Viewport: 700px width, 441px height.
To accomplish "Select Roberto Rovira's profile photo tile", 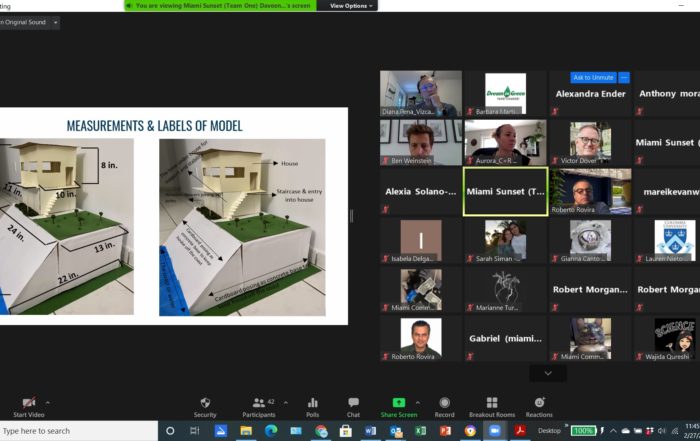I will tap(421, 339).
